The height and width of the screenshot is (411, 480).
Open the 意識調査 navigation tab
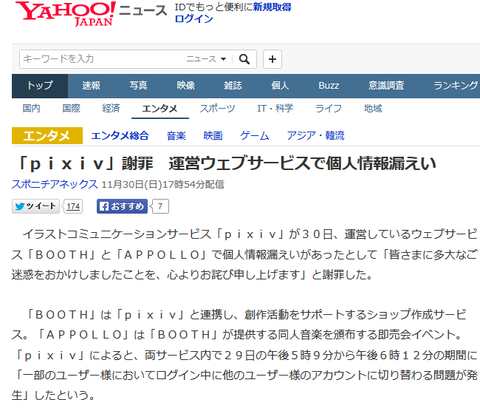(386, 86)
